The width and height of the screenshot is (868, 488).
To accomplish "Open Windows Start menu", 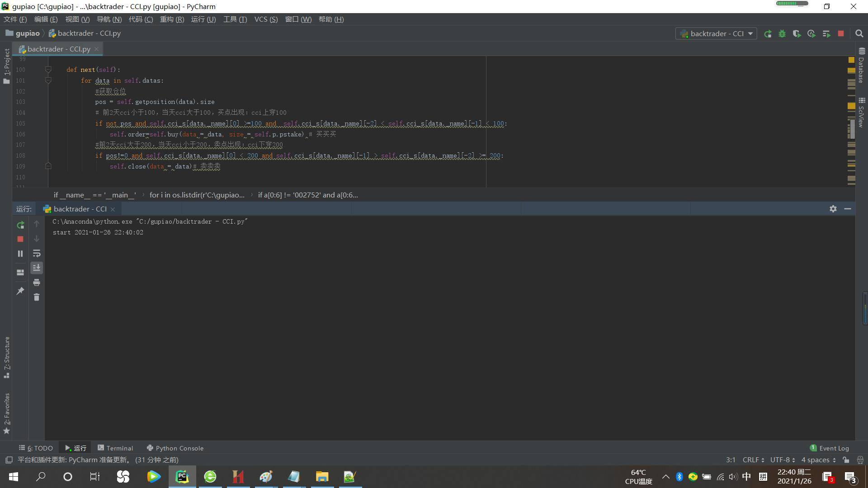I will (14, 477).
